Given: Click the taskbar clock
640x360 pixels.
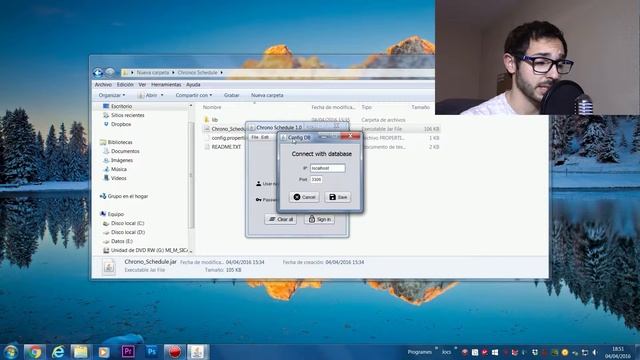Looking at the screenshot, I should click(x=618, y=352).
